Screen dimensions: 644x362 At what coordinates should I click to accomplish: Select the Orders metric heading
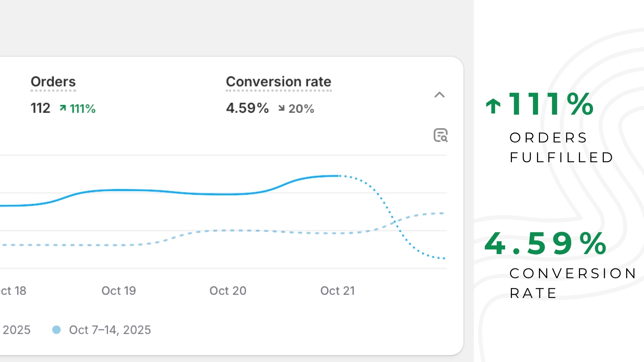53,82
